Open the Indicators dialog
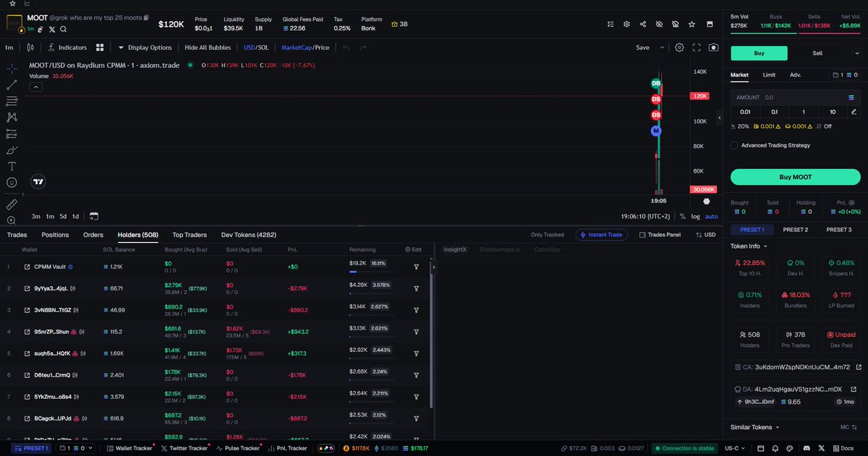 click(67, 48)
